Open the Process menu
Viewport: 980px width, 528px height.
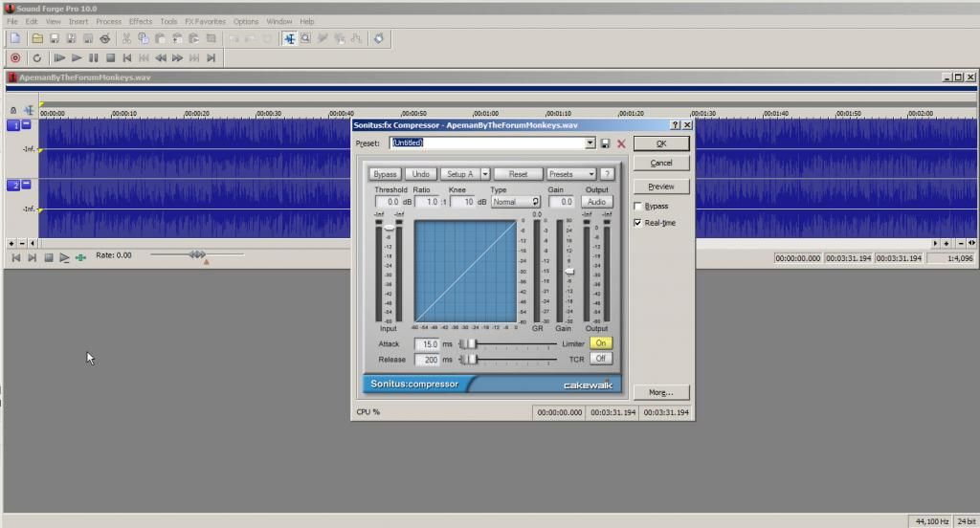pyautogui.click(x=108, y=21)
